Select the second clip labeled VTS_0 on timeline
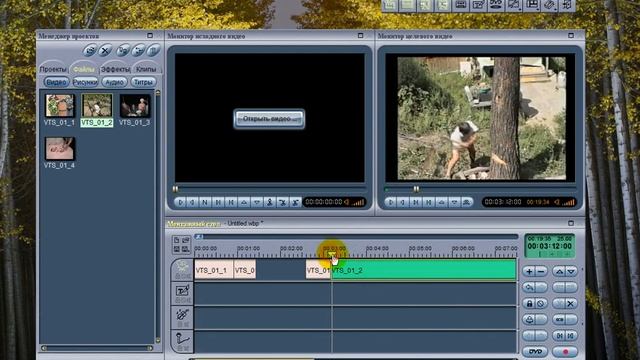 click(x=245, y=270)
